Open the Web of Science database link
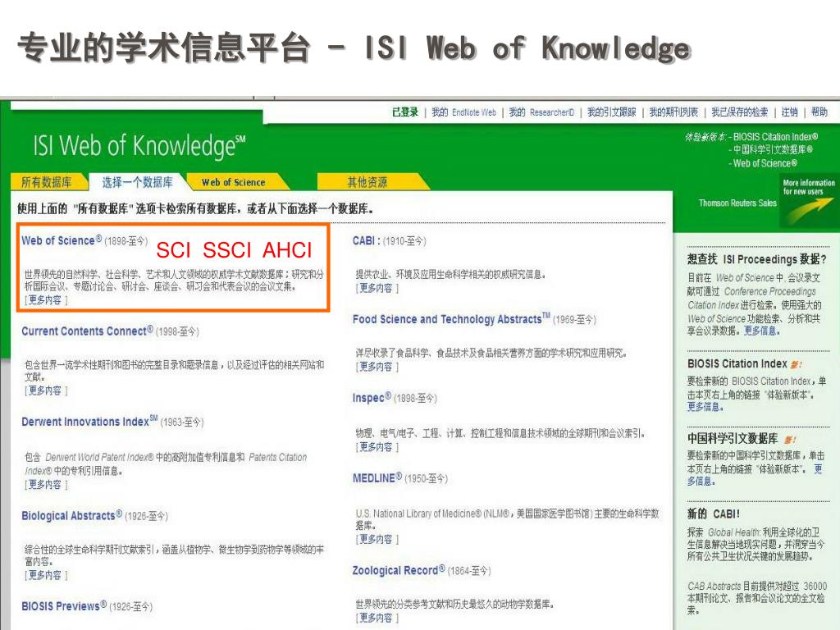This screenshot has height=630, width=840. pos(62,240)
